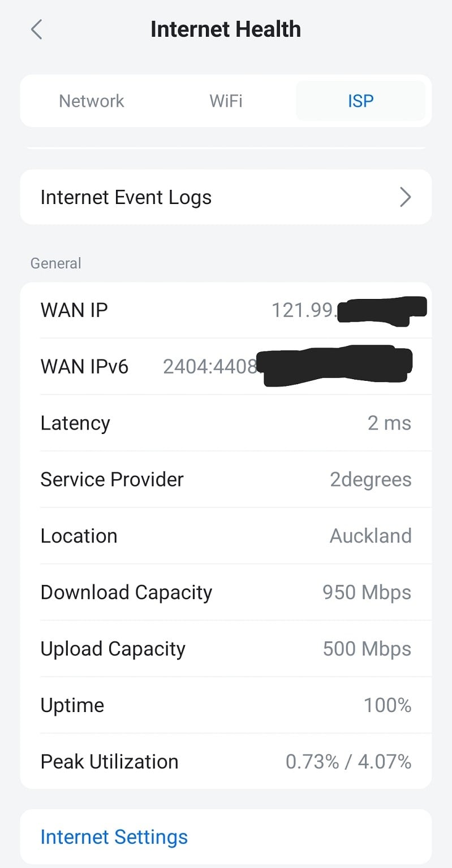Tap the chevron beside Internet Event Logs

click(405, 197)
